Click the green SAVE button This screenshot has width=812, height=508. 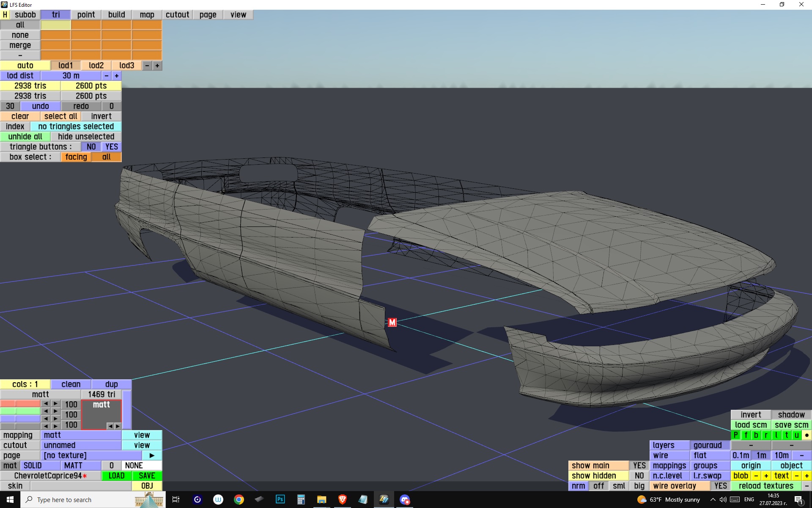[x=147, y=476]
